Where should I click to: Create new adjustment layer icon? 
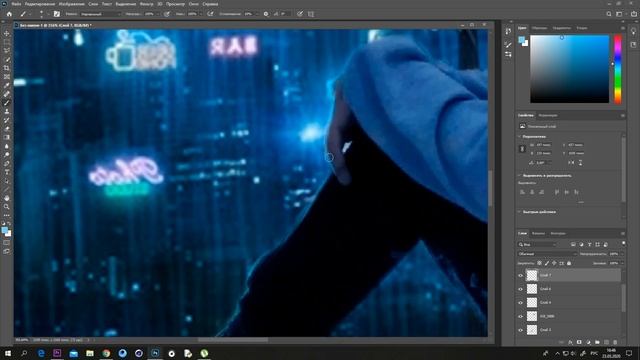pyautogui.click(x=588, y=342)
